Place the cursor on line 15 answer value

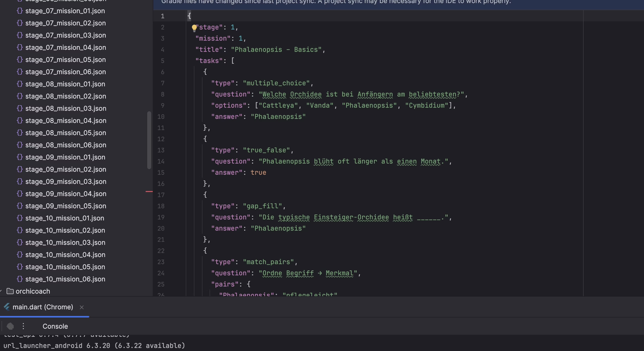[x=258, y=172]
